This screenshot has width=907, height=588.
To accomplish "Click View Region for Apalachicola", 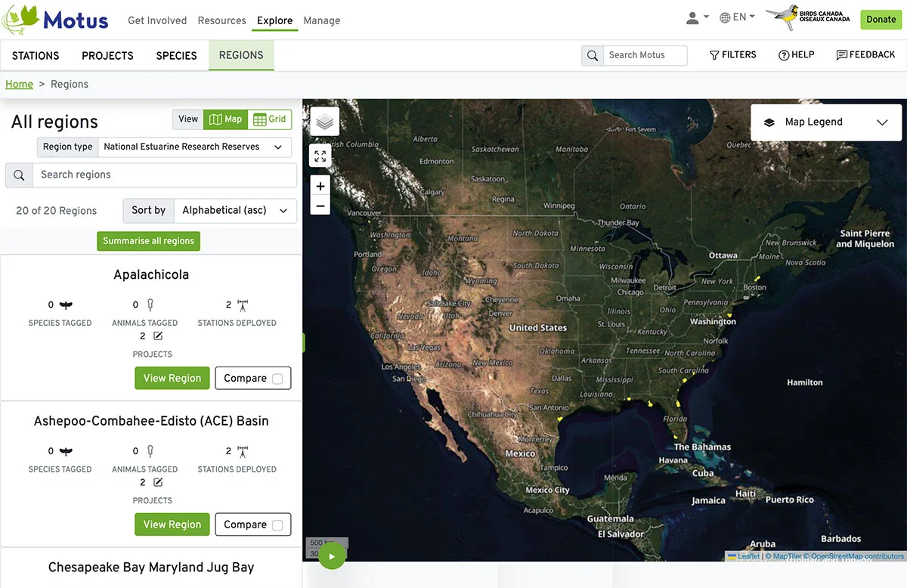I will click(x=172, y=379).
